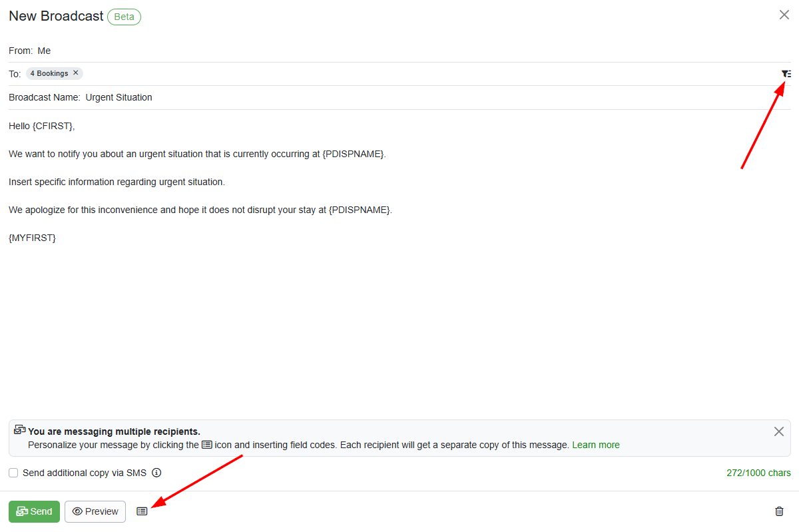Open filter options for recipients
The width and height of the screenshot is (799, 532).
(786, 73)
